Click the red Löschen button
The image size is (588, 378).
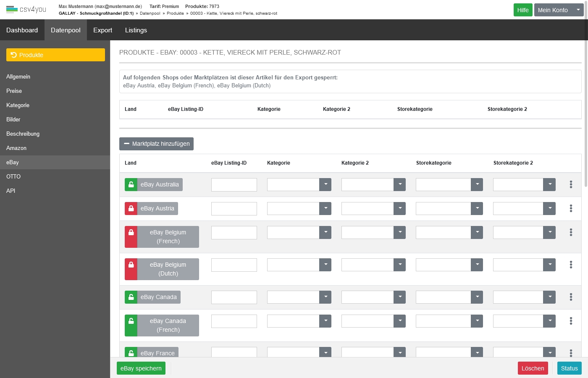[x=533, y=368]
